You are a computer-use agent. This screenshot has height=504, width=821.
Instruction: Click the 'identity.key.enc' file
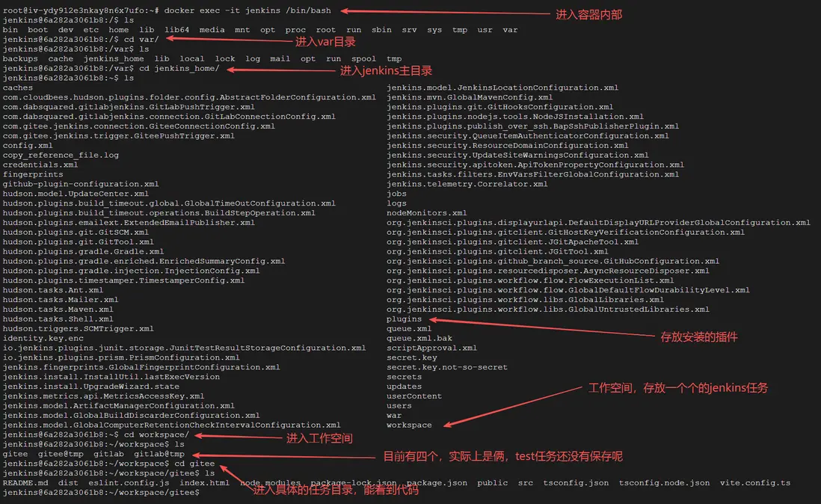[43, 338]
